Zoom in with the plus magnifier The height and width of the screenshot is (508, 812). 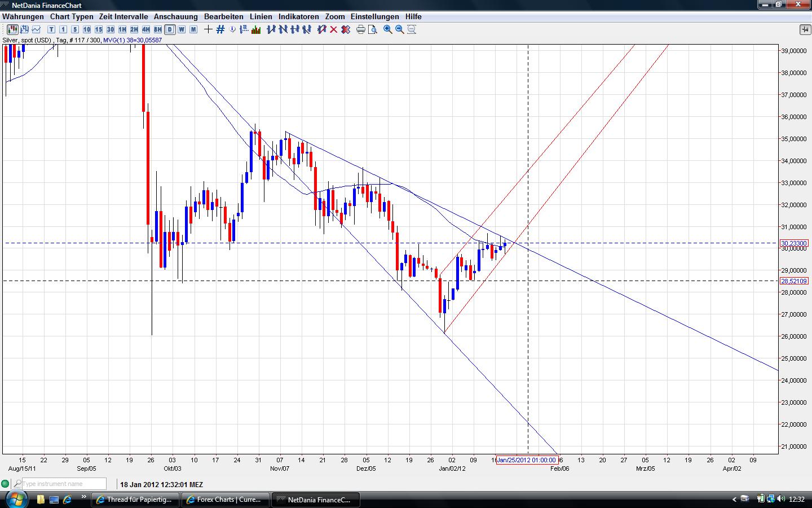387,29
